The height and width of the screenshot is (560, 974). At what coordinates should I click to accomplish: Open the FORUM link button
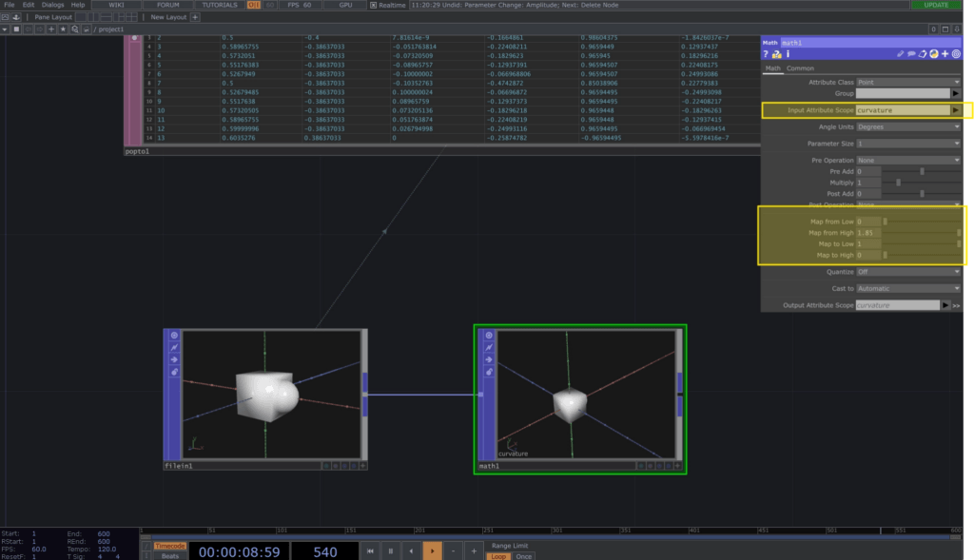[167, 5]
